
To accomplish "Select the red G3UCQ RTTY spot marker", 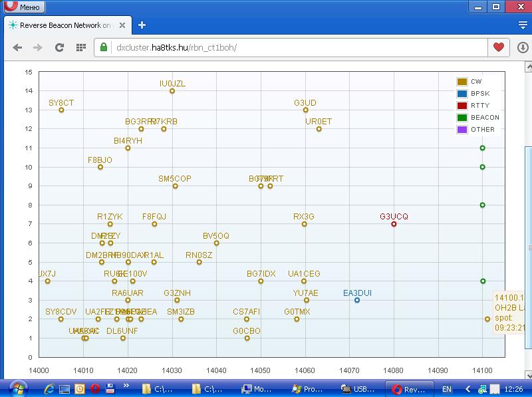I will coord(394,224).
